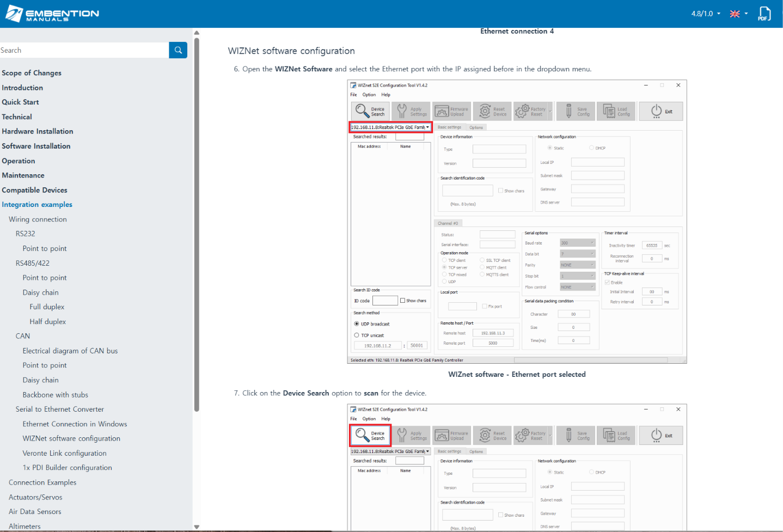Open Veronte Link configuration page
The height and width of the screenshot is (532, 783).
pyautogui.click(x=65, y=453)
